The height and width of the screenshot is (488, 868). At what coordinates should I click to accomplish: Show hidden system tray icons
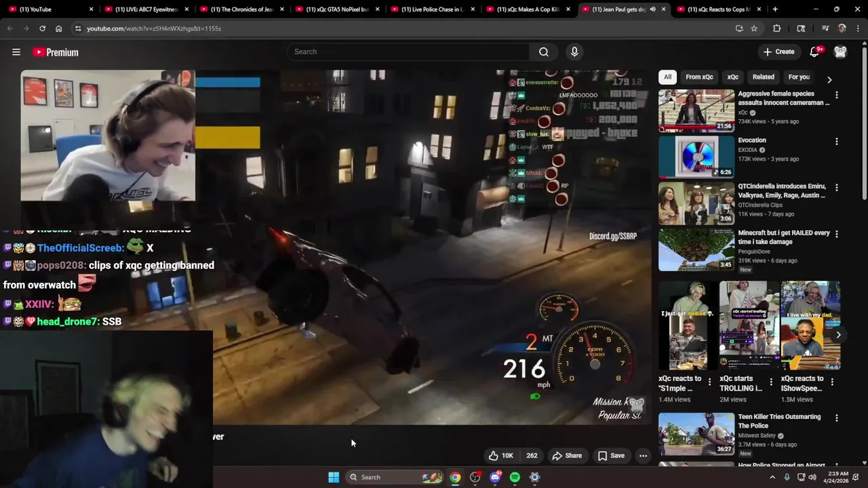click(x=772, y=477)
